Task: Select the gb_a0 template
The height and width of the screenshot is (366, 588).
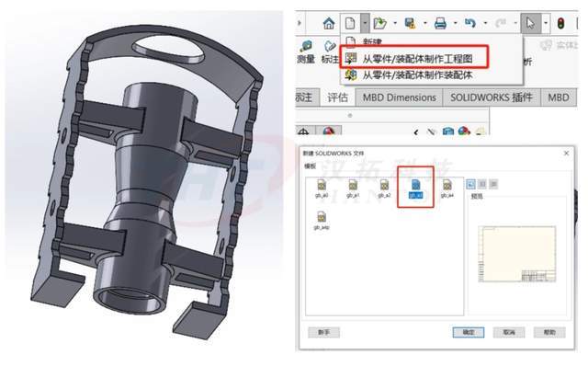Action: [322, 189]
